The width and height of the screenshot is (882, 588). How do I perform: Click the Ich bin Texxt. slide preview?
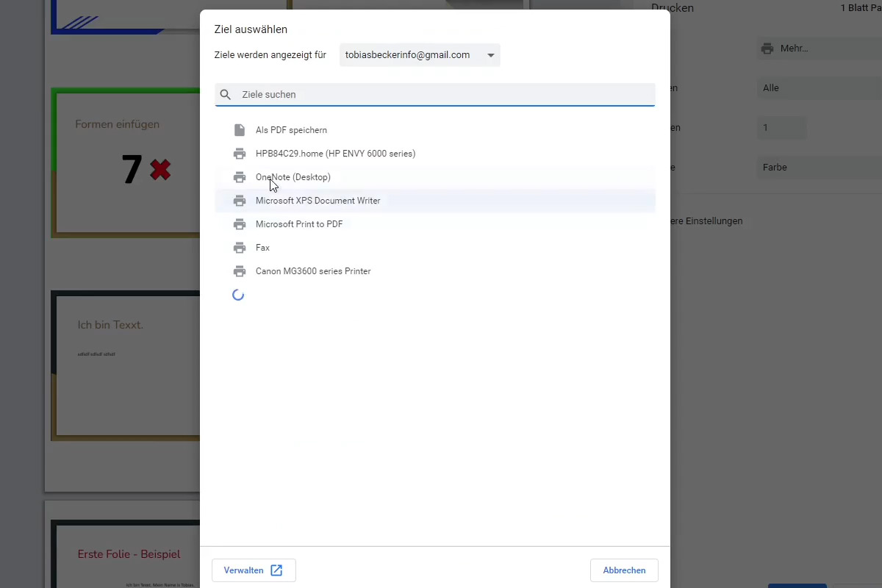[125, 365]
